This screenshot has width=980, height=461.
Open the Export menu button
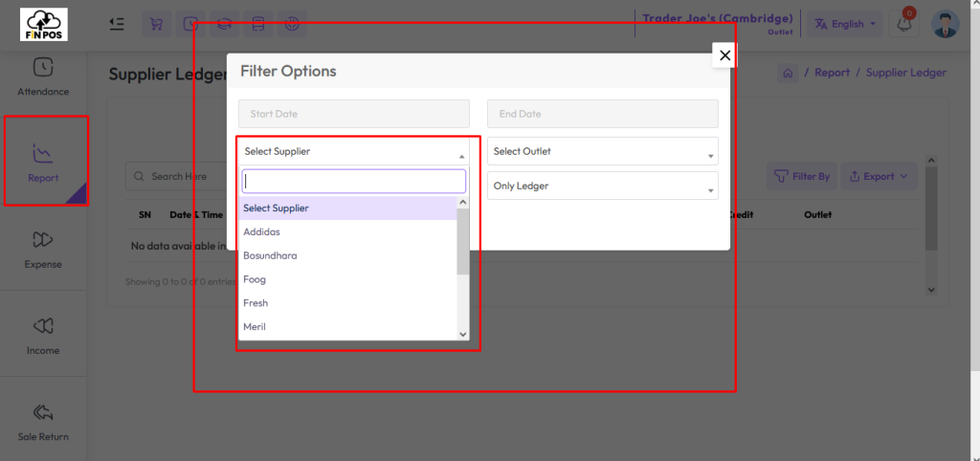coord(880,177)
